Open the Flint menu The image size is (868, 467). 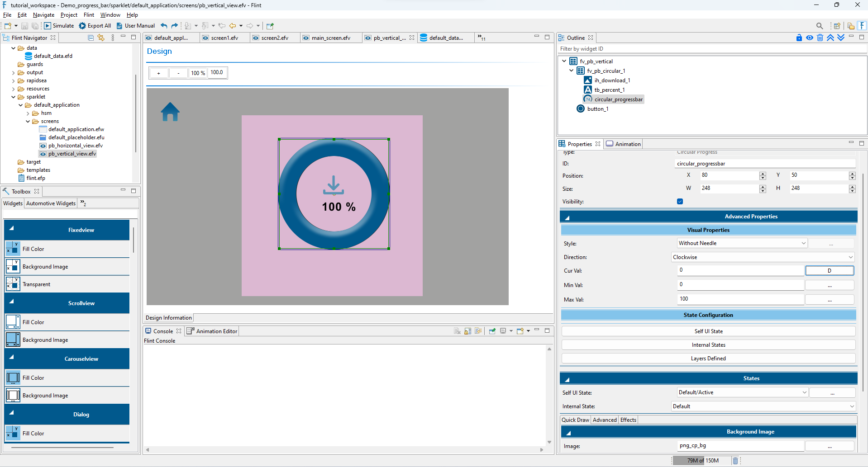pyautogui.click(x=89, y=14)
